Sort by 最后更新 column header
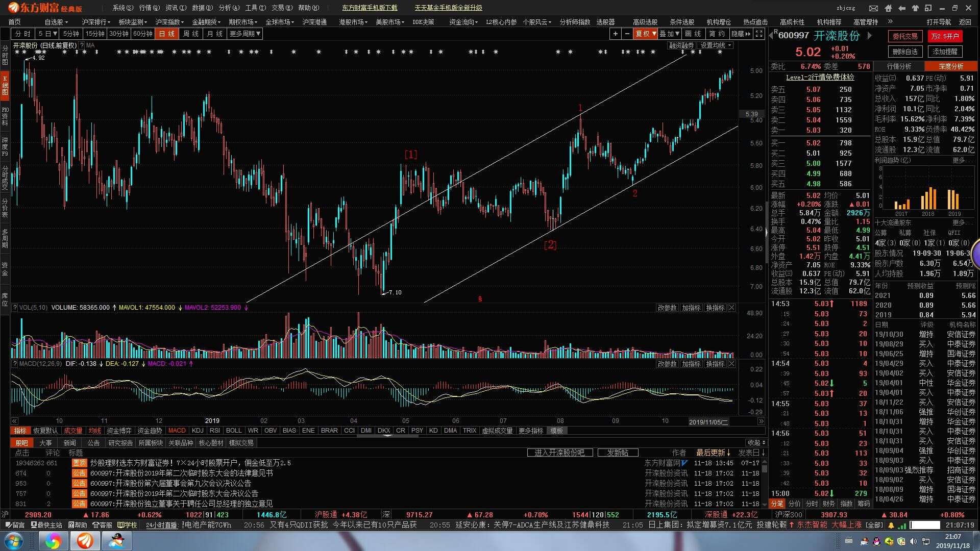This screenshot has width=980, height=551. click(x=713, y=453)
